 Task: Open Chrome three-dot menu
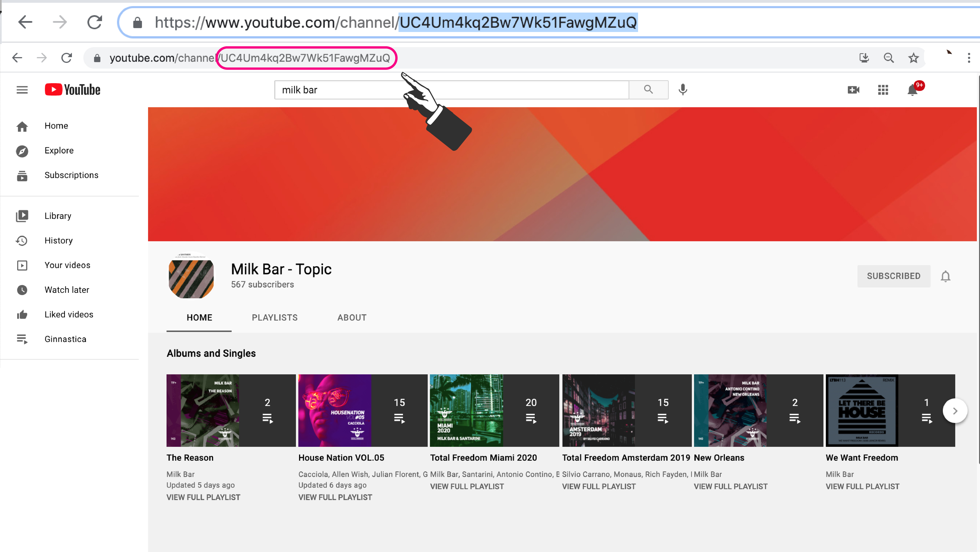coord(969,58)
